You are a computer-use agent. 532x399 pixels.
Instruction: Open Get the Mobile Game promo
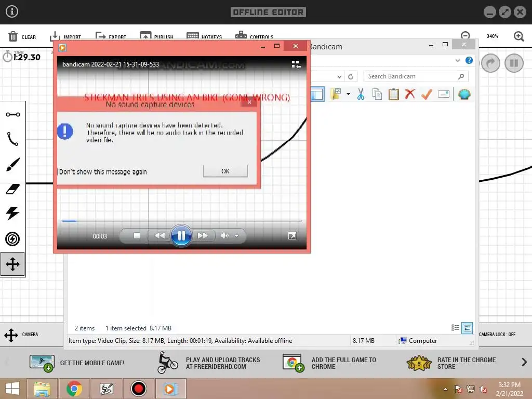coord(77,363)
